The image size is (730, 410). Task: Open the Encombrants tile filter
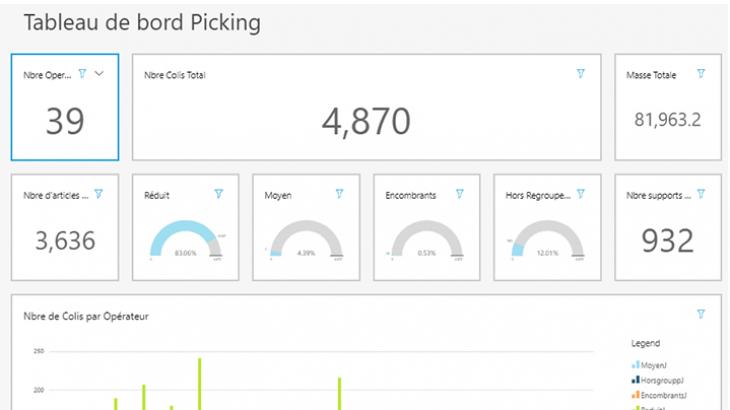[460, 194]
